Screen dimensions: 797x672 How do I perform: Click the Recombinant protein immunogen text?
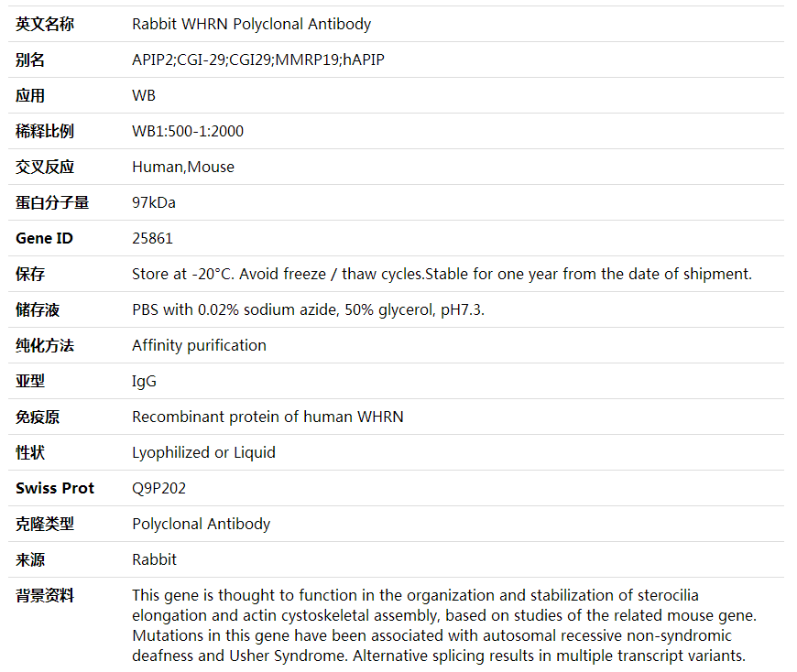(x=267, y=417)
